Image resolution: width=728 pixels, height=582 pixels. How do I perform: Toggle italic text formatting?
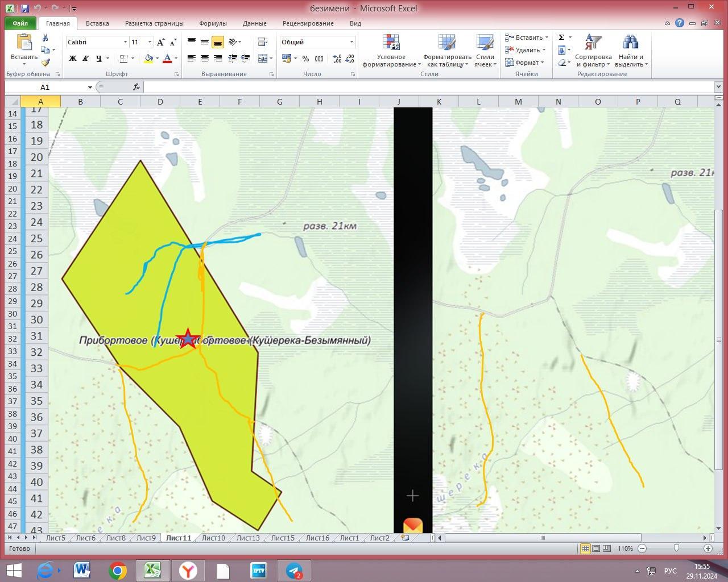86,59
